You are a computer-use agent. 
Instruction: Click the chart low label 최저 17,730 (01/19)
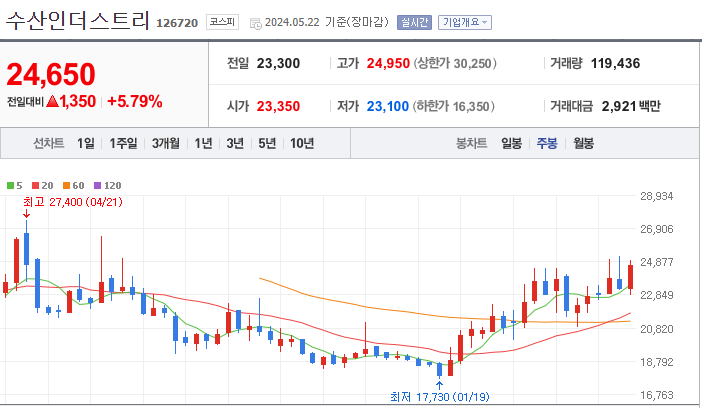pos(440,397)
